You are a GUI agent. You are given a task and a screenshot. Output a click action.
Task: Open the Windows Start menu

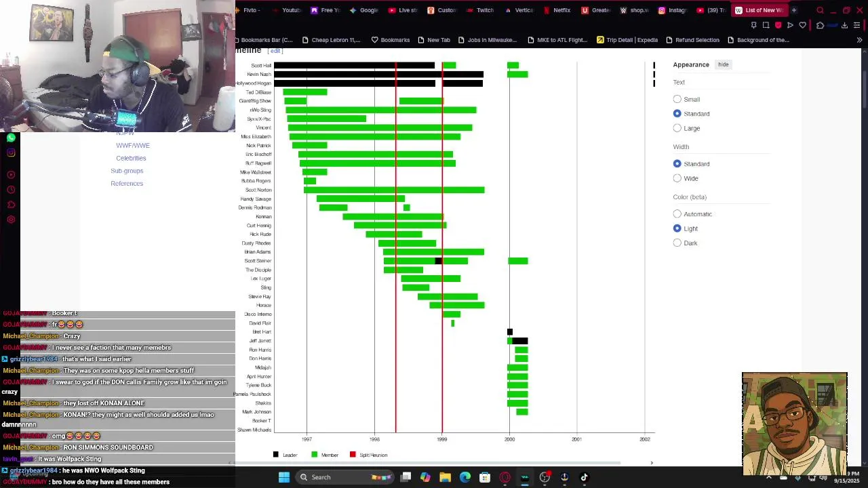[x=284, y=477]
